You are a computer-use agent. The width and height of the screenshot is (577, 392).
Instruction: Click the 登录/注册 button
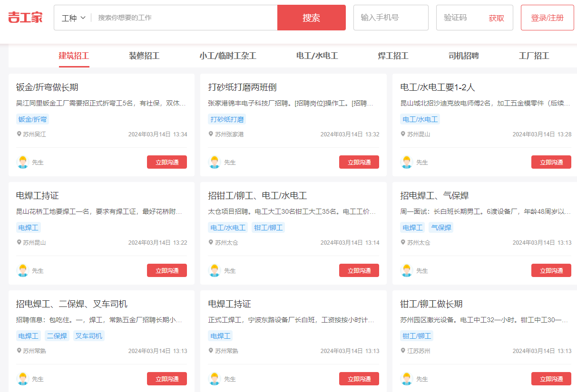point(547,17)
